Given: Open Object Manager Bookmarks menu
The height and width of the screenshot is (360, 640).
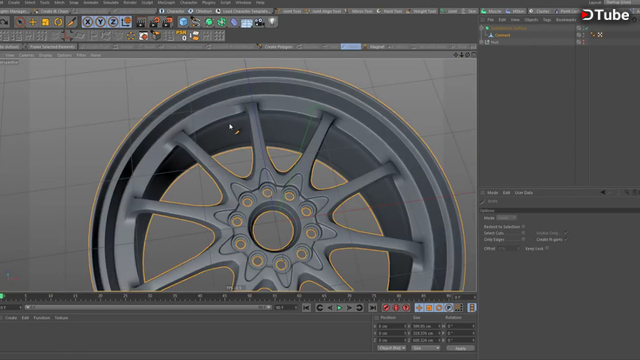Looking at the screenshot, I should pos(566,20).
